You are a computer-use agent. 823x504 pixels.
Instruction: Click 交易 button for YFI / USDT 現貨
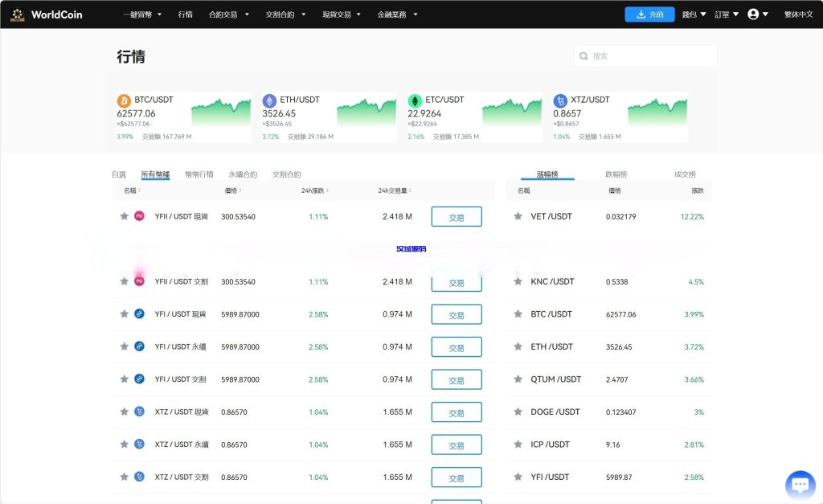coord(457,313)
